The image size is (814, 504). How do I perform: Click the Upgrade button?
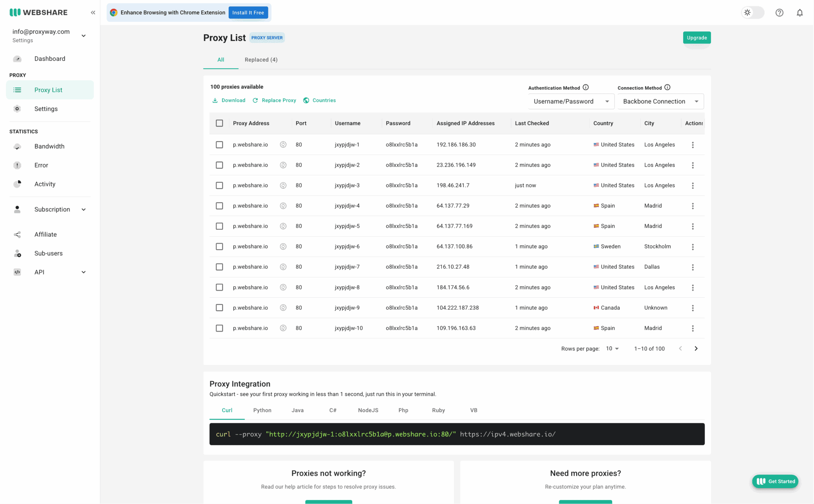(696, 37)
